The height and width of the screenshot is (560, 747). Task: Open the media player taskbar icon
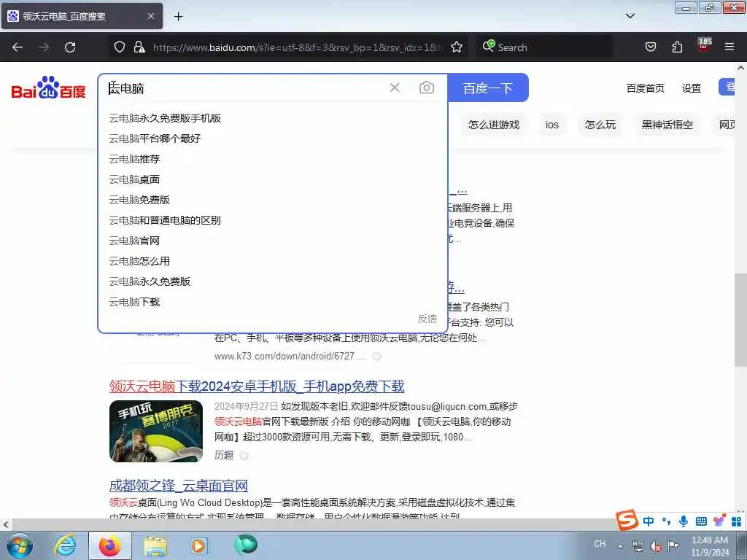199,545
